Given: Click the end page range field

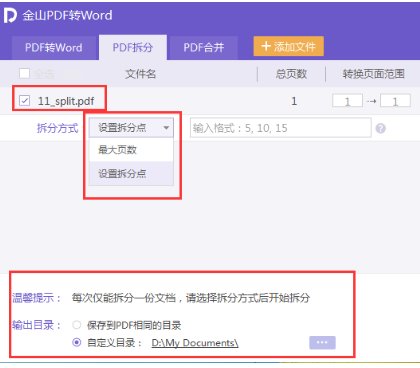Looking at the screenshot, I should point(395,101).
